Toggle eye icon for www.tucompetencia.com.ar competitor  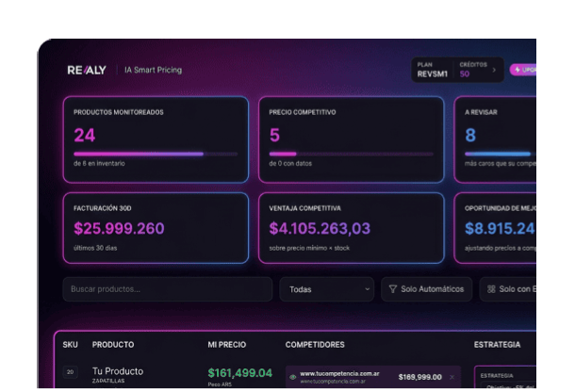click(292, 377)
